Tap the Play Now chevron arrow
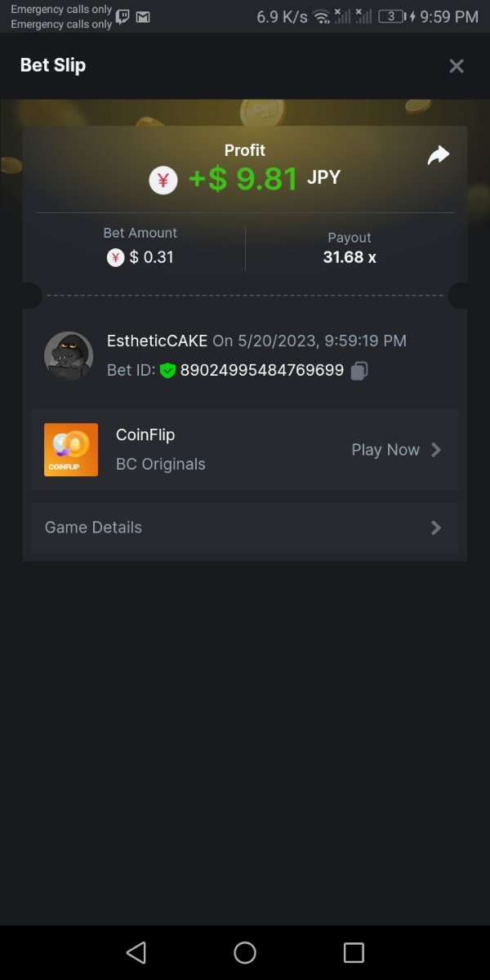 (436, 450)
